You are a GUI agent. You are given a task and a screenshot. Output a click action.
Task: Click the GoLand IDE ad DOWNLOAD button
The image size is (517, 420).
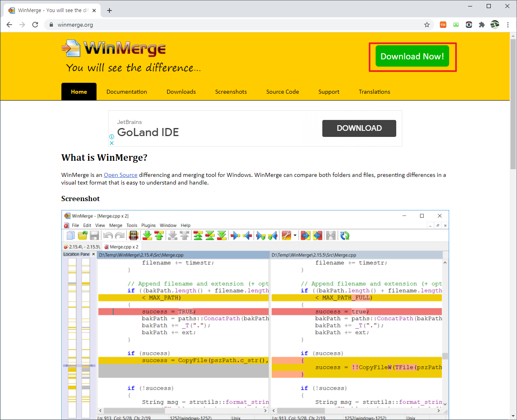pos(359,128)
